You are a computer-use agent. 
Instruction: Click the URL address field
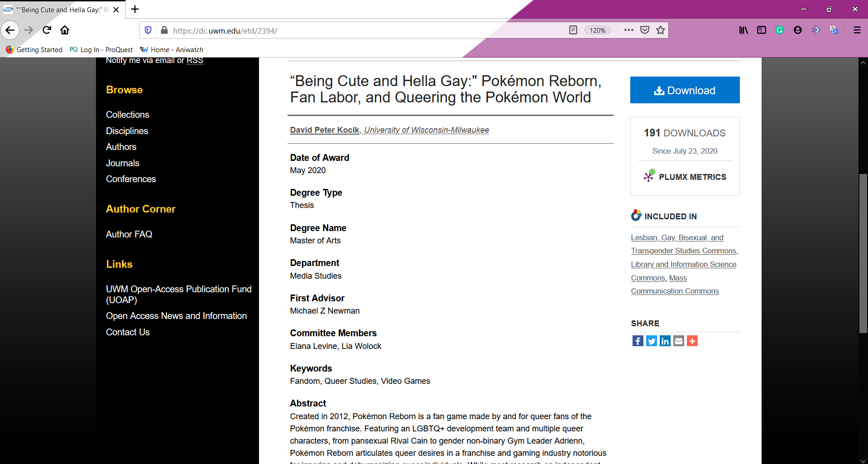[362, 30]
